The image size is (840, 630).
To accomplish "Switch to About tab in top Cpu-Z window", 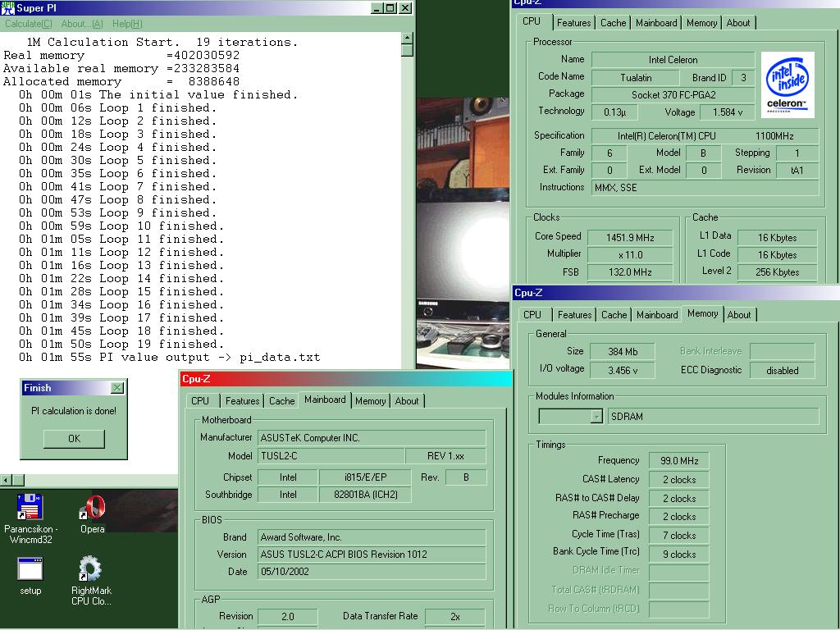I will (738, 22).
